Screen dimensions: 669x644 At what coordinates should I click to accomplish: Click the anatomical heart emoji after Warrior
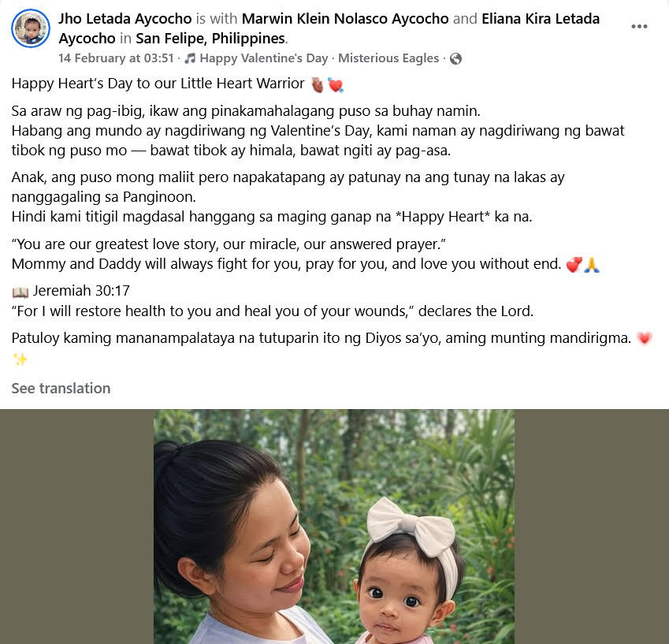pos(318,84)
